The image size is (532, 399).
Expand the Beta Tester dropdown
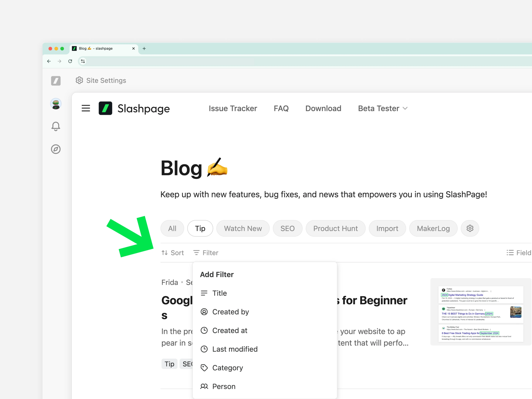(x=383, y=109)
